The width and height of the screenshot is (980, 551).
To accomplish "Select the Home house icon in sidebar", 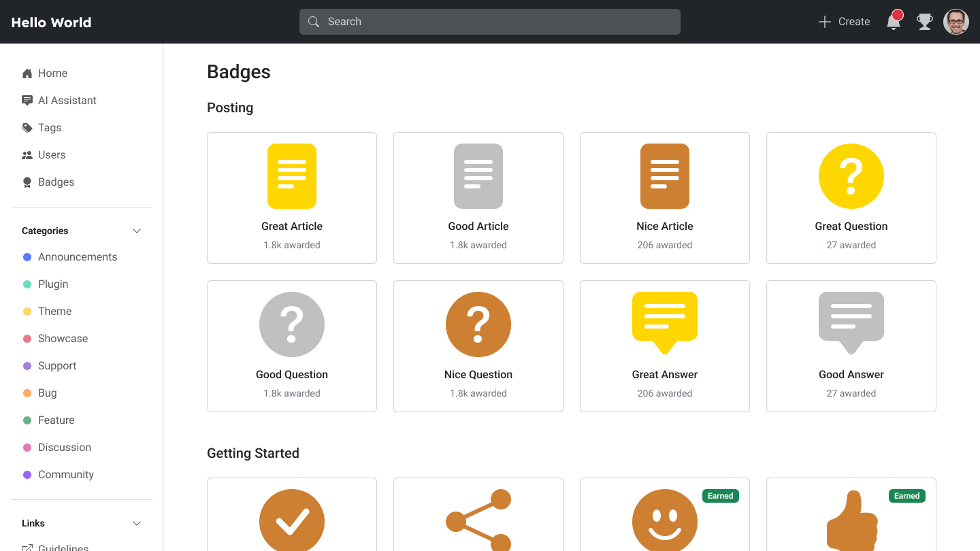I will tap(27, 73).
